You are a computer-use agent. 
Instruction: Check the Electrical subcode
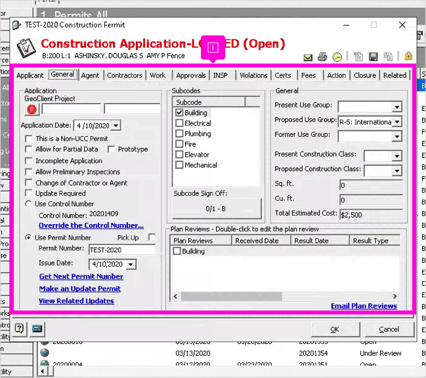(179, 123)
